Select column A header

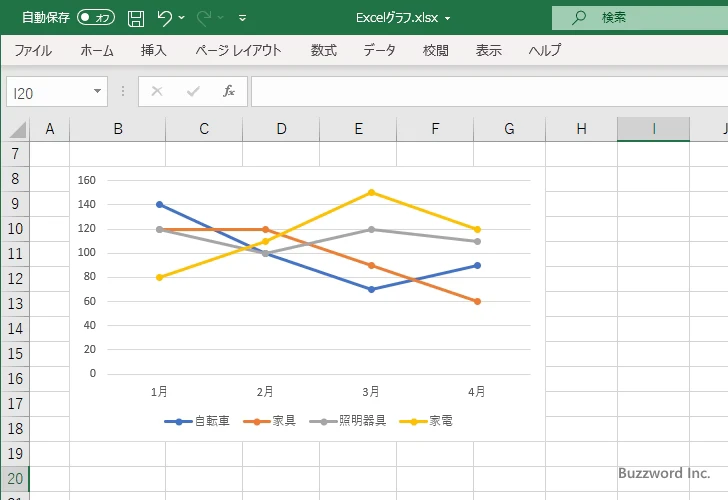pos(50,129)
